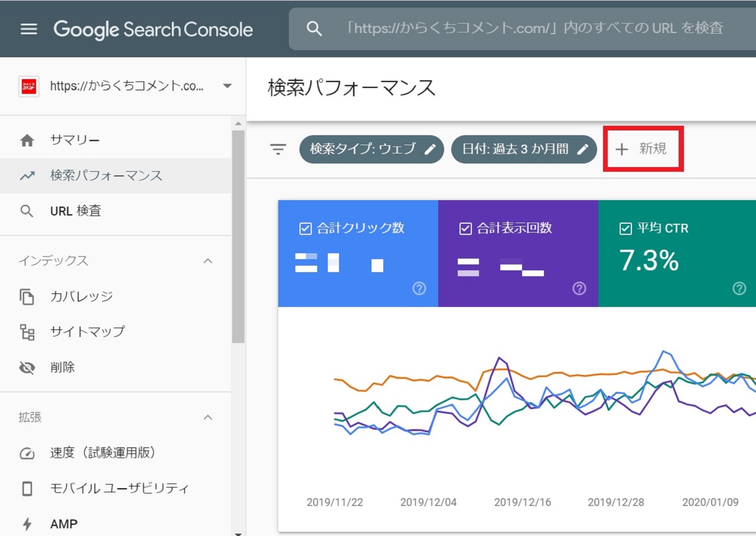Open カバレッジ report in sidebar
Viewport: 756px width, 536px height.
tap(82, 296)
